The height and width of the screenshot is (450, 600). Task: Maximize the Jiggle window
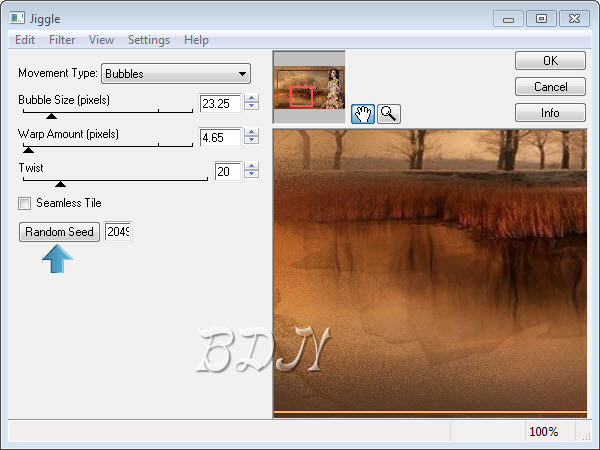coord(541,19)
